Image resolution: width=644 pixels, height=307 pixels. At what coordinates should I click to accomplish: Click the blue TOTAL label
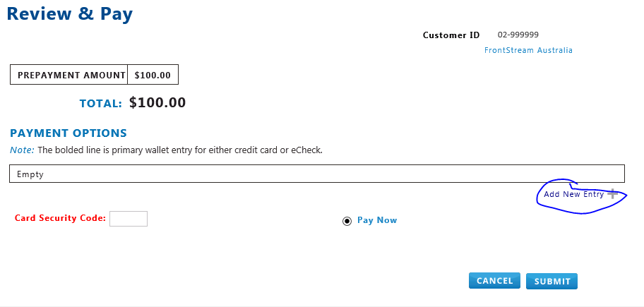point(101,104)
